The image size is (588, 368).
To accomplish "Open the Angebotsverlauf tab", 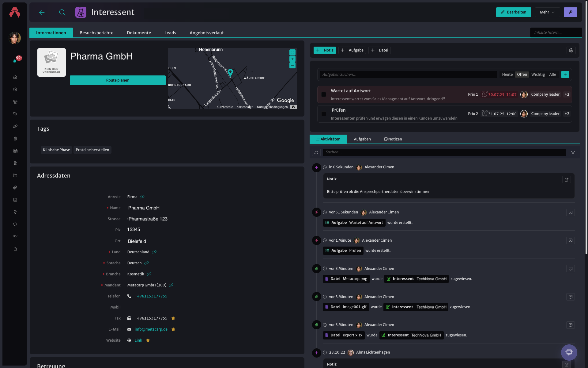I will click(x=206, y=33).
